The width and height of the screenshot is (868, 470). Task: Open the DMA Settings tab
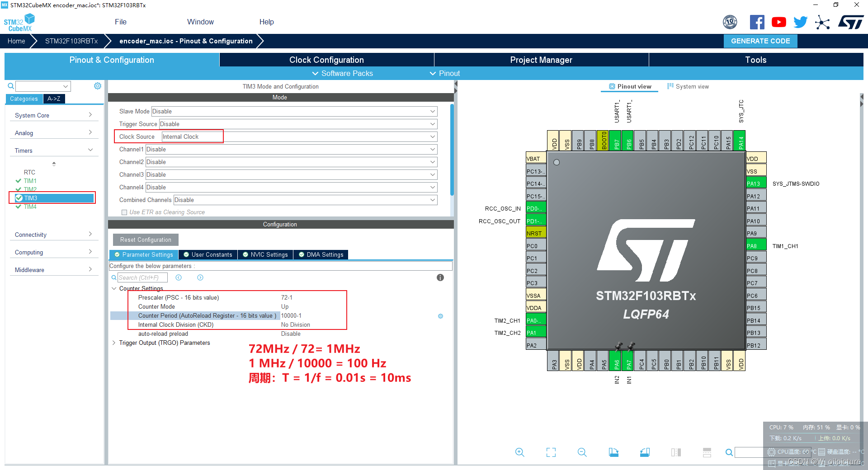pos(321,254)
